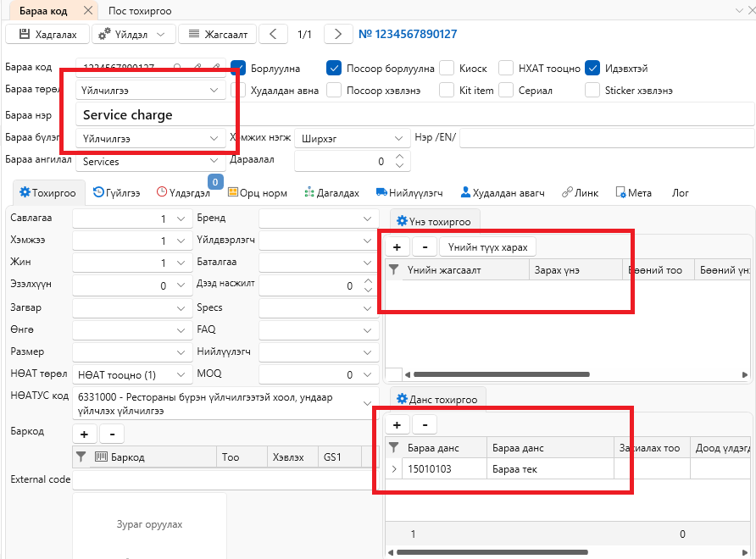
Task: Toggle the Борлуулна checkbox
Action: (239, 69)
